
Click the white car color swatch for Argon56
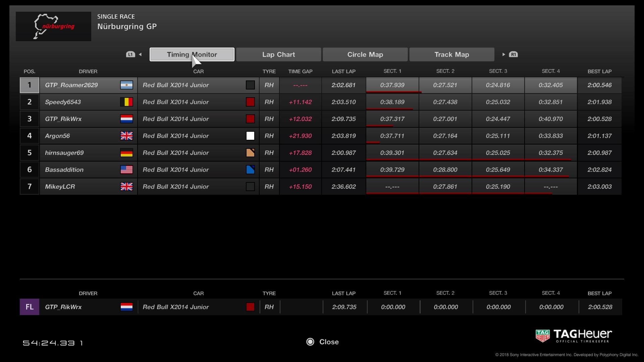click(x=250, y=136)
